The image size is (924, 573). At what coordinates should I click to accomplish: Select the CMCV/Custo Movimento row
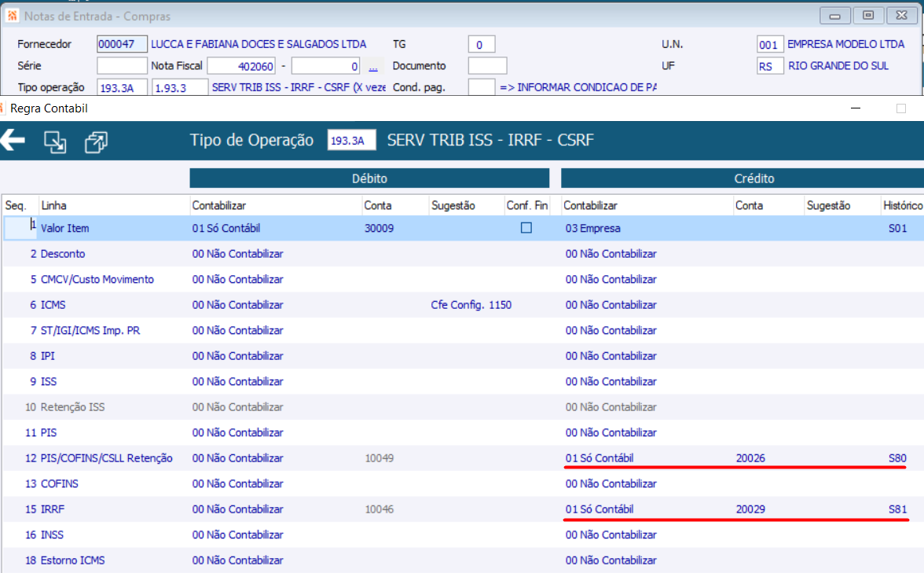tap(464, 279)
